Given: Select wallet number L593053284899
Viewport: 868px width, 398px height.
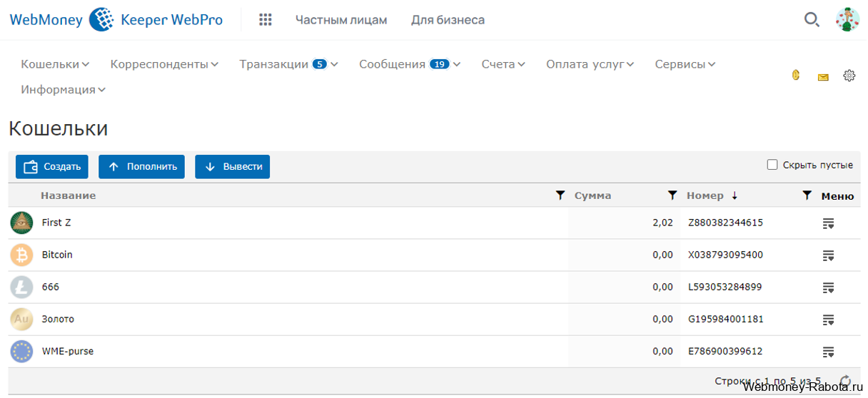Looking at the screenshot, I should [725, 287].
